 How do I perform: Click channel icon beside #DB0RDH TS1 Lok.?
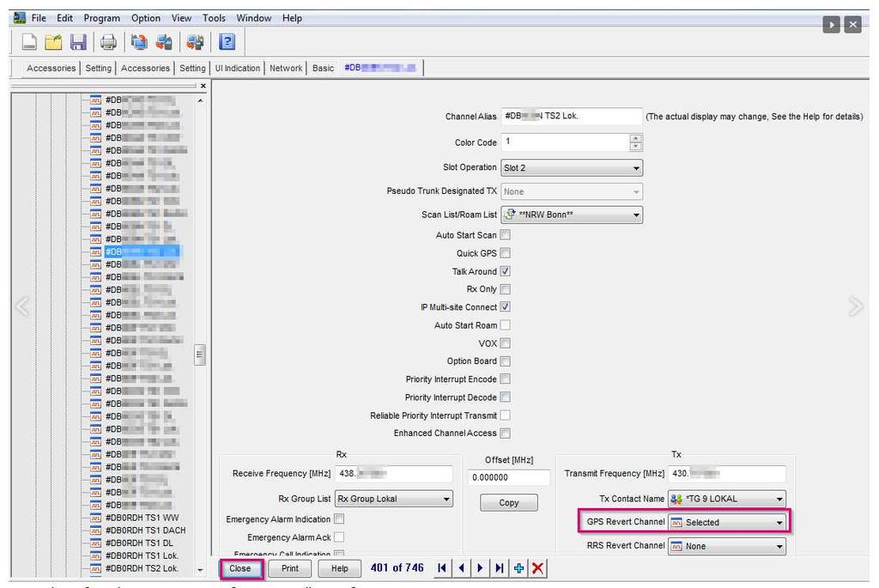95,555
